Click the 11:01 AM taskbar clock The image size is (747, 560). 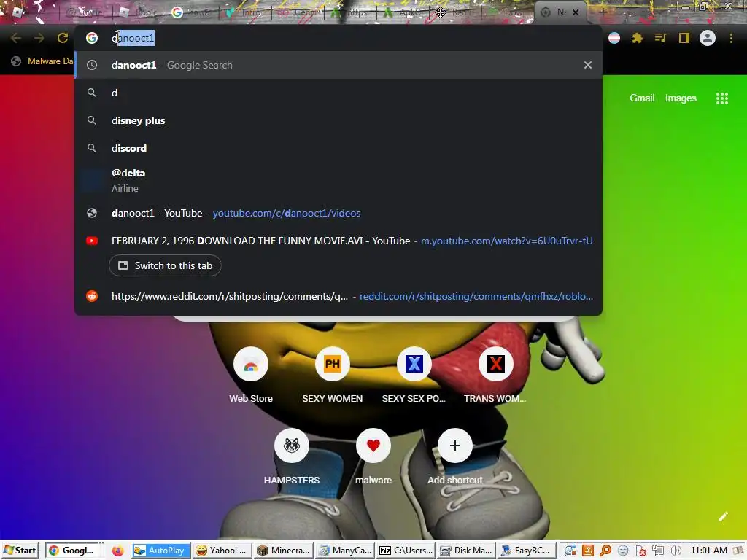pyautogui.click(x=708, y=551)
